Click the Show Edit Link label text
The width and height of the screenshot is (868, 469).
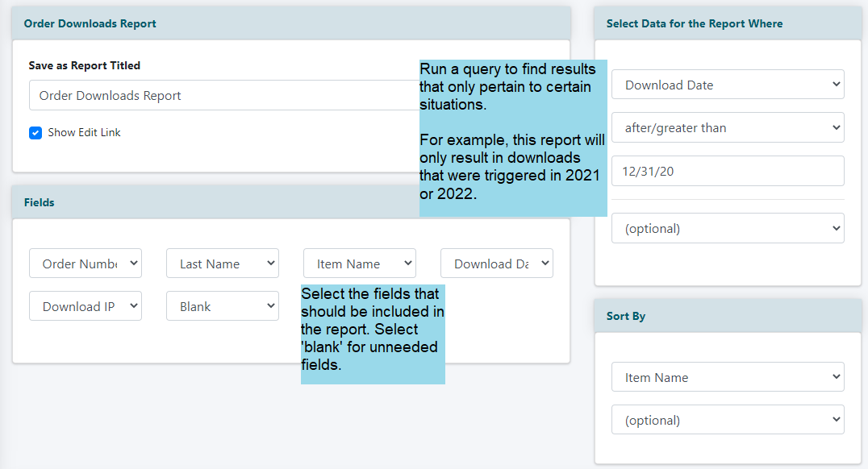pos(84,133)
